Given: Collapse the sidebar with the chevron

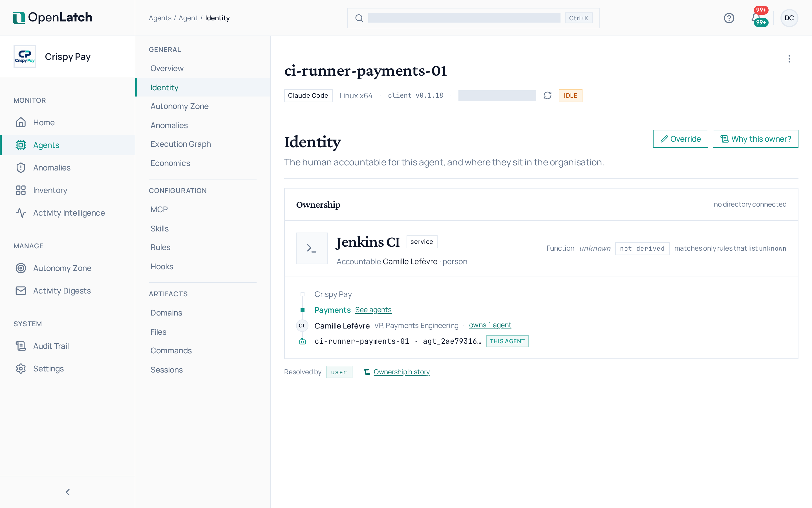Looking at the screenshot, I should (67, 492).
